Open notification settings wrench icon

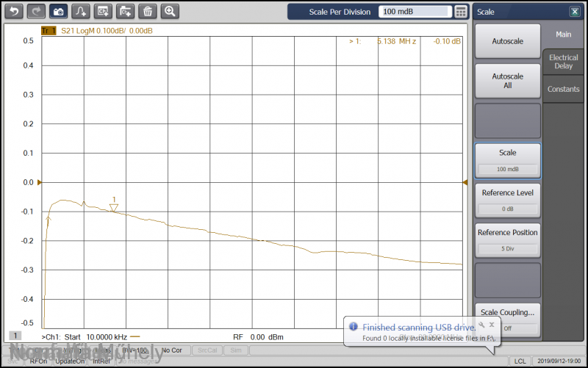481,325
